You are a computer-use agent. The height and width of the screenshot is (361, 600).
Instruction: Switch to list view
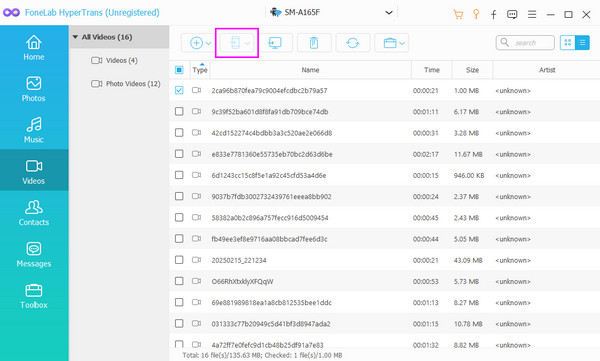tap(582, 42)
